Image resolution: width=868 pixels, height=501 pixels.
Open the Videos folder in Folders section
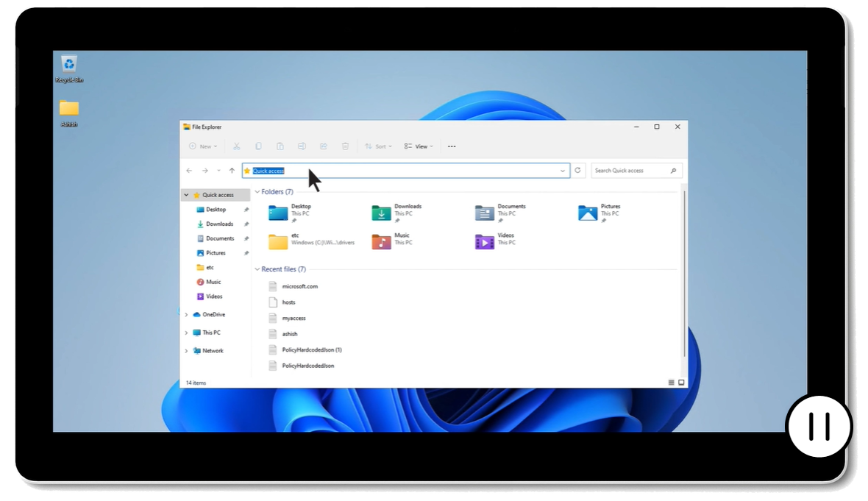click(x=484, y=242)
